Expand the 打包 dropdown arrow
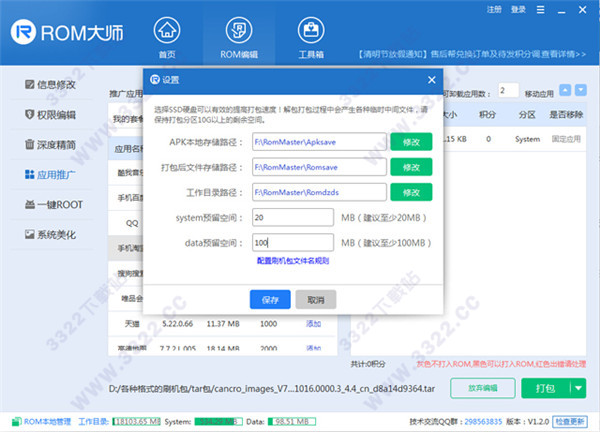This screenshot has width=600, height=432. pos(578,388)
